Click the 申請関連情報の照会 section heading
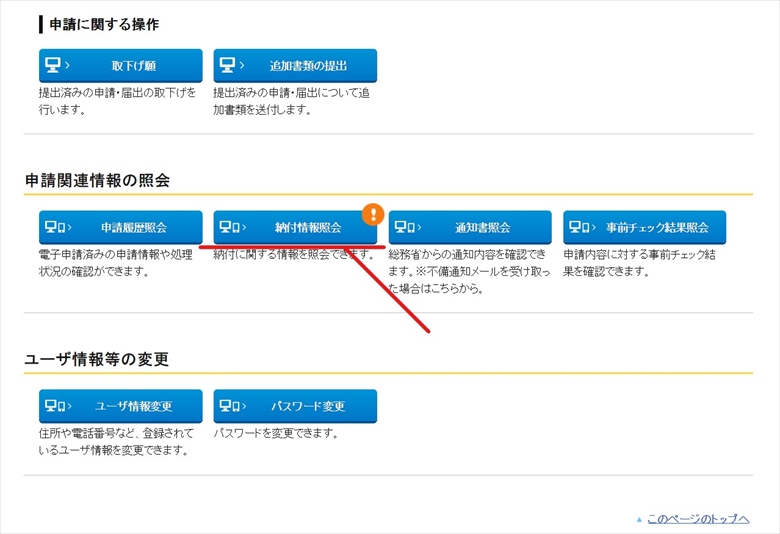 pyautogui.click(x=98, y=180)
